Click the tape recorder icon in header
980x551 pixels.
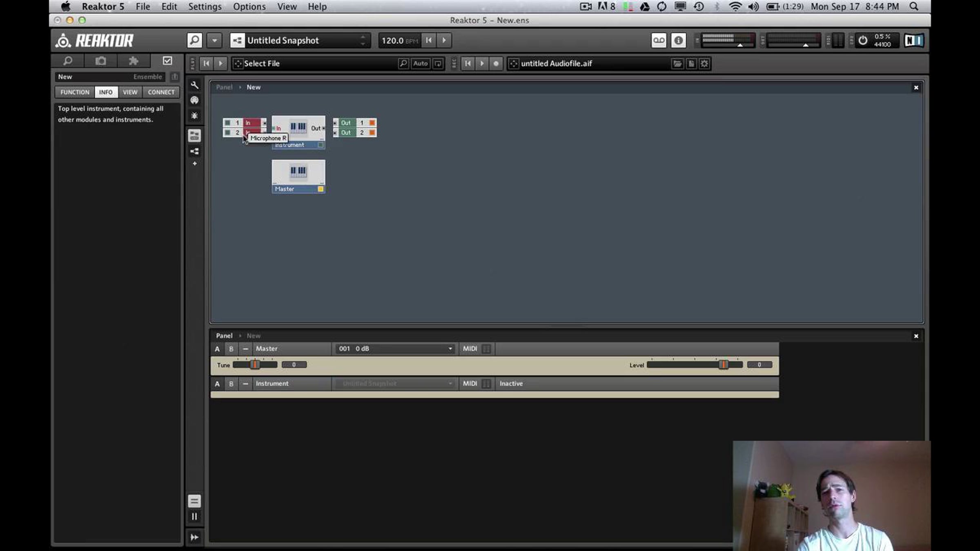[658, 40]
